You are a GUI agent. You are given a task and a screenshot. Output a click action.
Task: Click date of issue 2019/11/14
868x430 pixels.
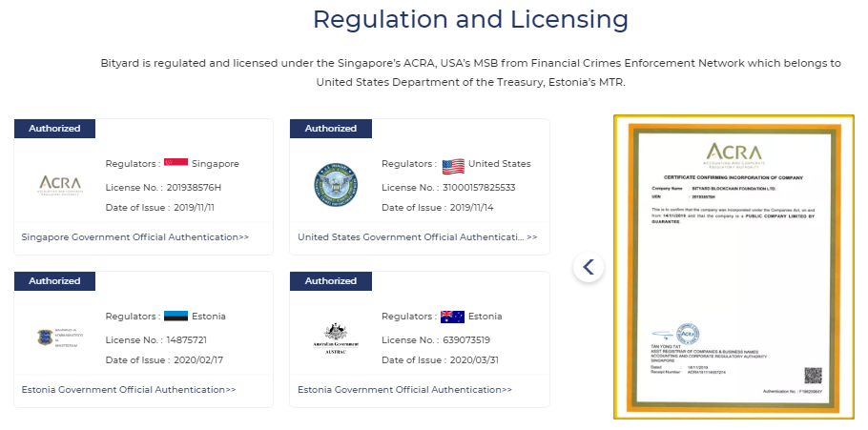471,208
